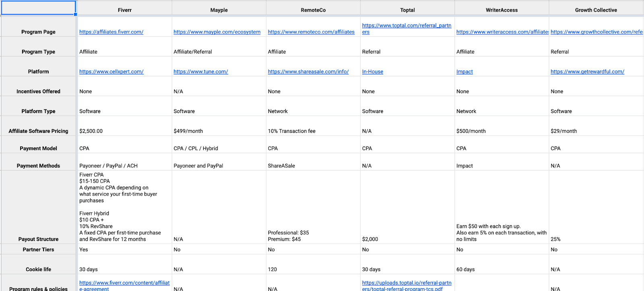644x291 pixels.
Task: Visit the cellxpert.com platform link
Action: click(111, 72)
